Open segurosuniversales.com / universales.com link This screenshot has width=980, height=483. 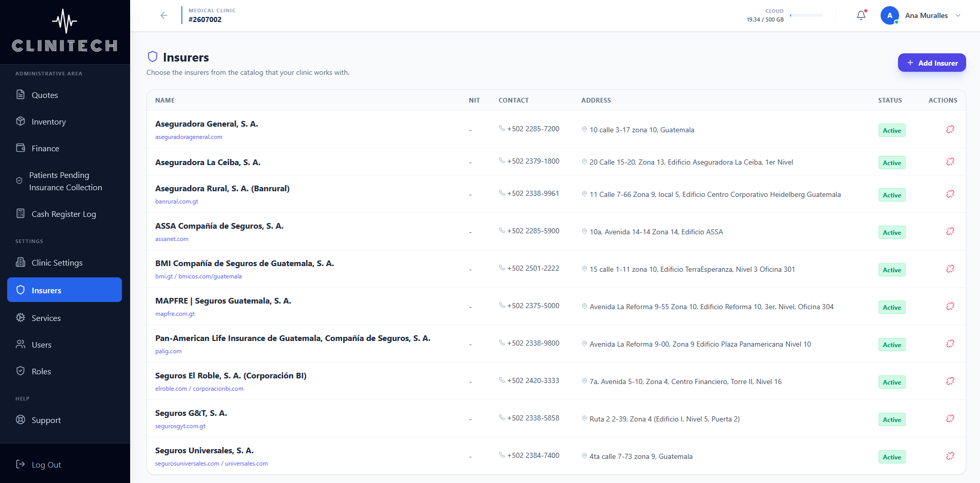212,464
